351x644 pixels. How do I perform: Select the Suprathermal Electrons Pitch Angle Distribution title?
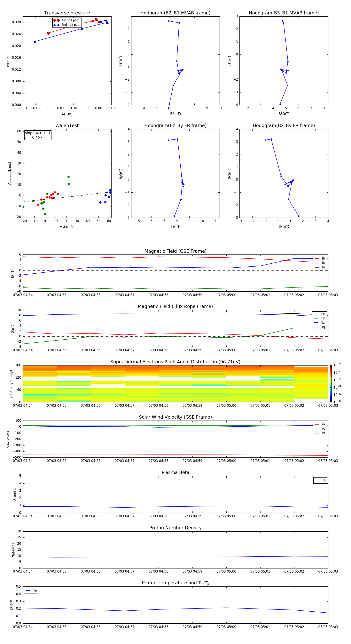175,362
